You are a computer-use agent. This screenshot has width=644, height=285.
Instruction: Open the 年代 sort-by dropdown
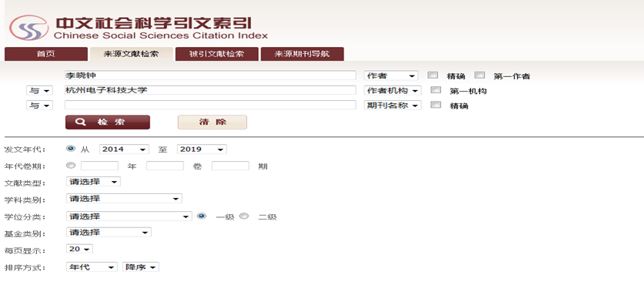[x=92, y=267]
